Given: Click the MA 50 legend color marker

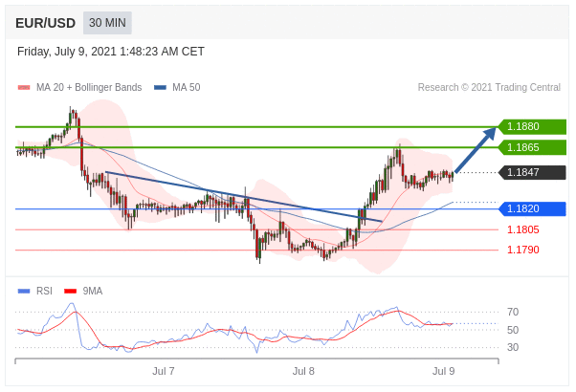Looking at the screenshot, I should pos(160,88).
